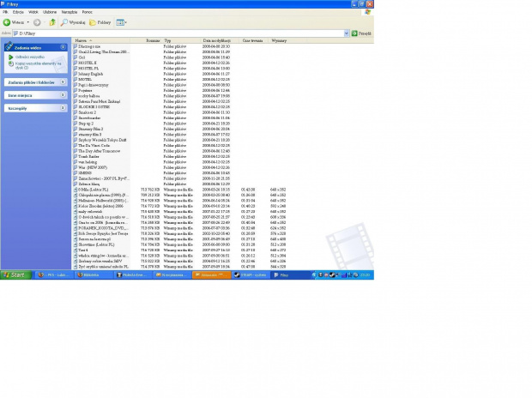Sort by the Wymiary column header
Image resolution: width=532 pixels, height=398 pixels.
click(x=287, y=40)
